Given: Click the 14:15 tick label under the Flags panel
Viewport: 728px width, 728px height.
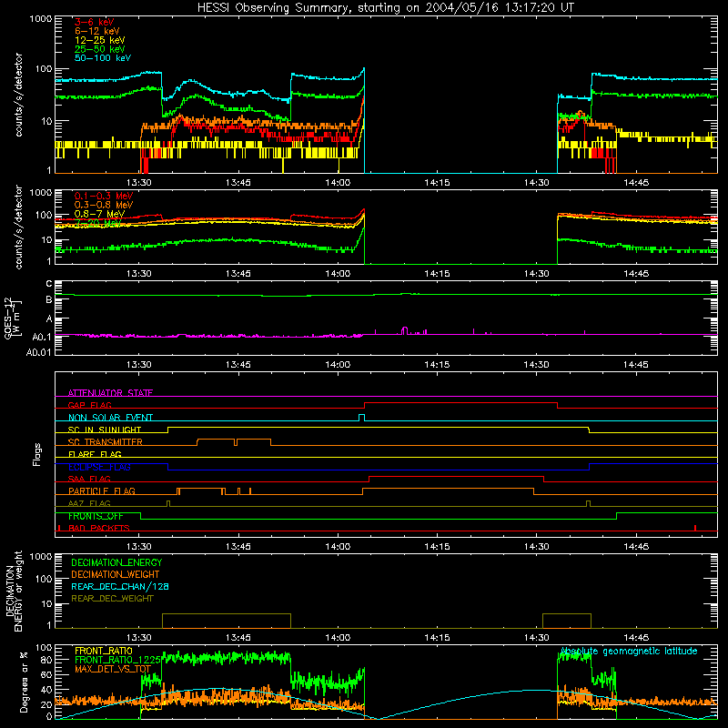Looking at the screenshot, I should [x=437, y=547].
